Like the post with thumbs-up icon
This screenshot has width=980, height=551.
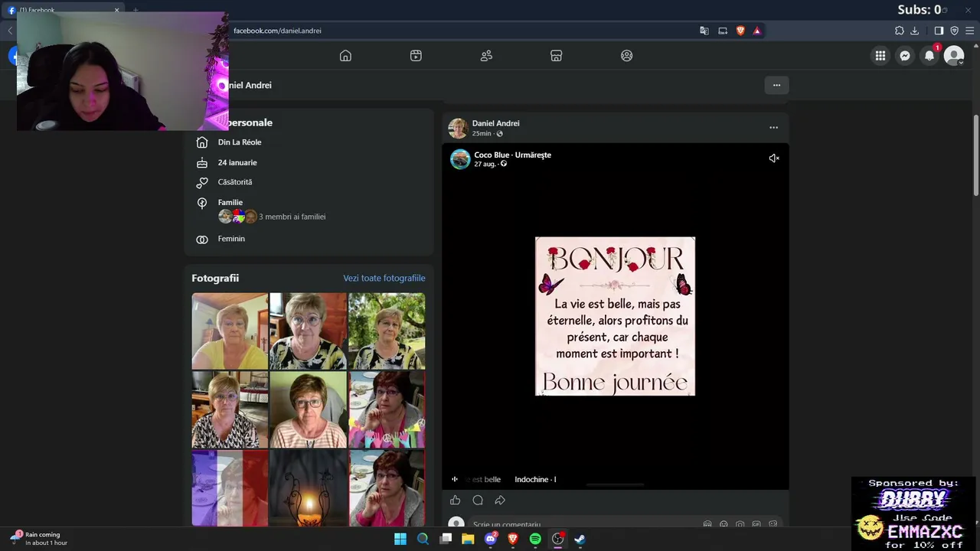pos(455,500)
